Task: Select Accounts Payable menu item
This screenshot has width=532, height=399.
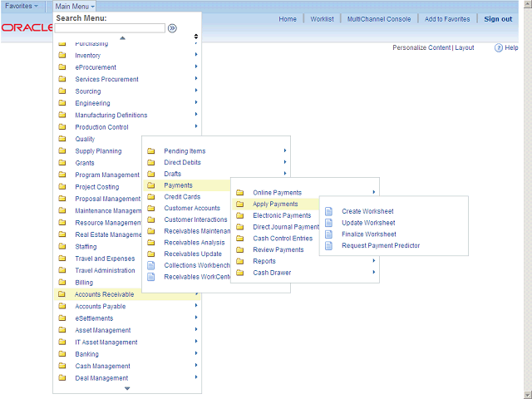Action: pyautogui.click(x=101, y=307)
